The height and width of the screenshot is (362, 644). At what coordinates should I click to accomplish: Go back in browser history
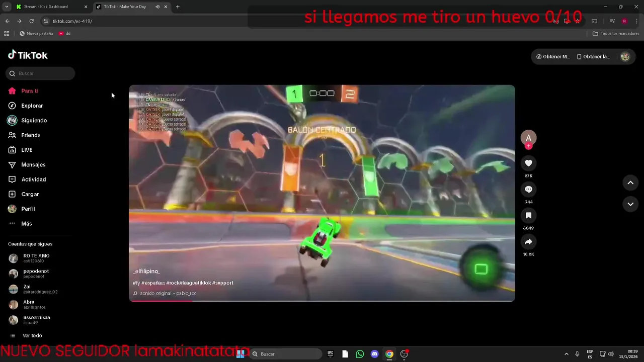[7, 21]
